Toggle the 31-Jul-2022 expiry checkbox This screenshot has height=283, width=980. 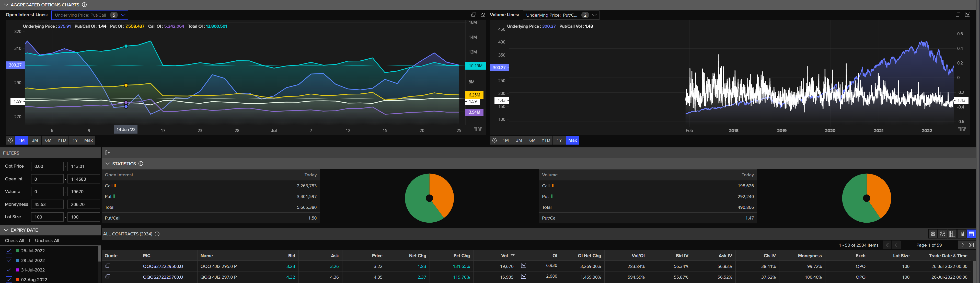coord(9,270)
